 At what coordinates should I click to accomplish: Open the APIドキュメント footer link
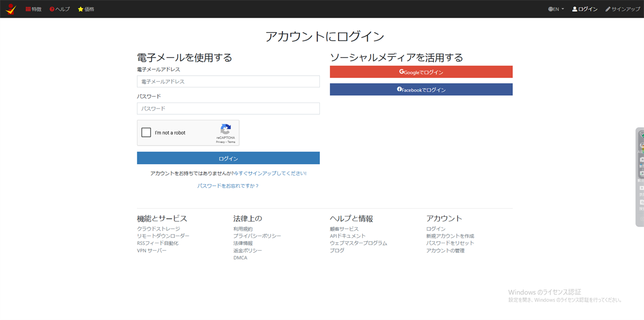[x=348, y=236]
